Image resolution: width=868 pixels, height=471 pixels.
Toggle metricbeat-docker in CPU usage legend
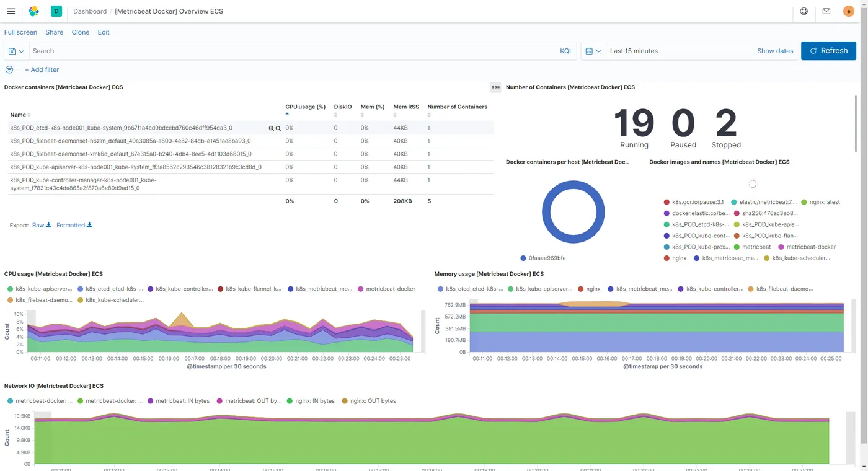tap(386, 289)
